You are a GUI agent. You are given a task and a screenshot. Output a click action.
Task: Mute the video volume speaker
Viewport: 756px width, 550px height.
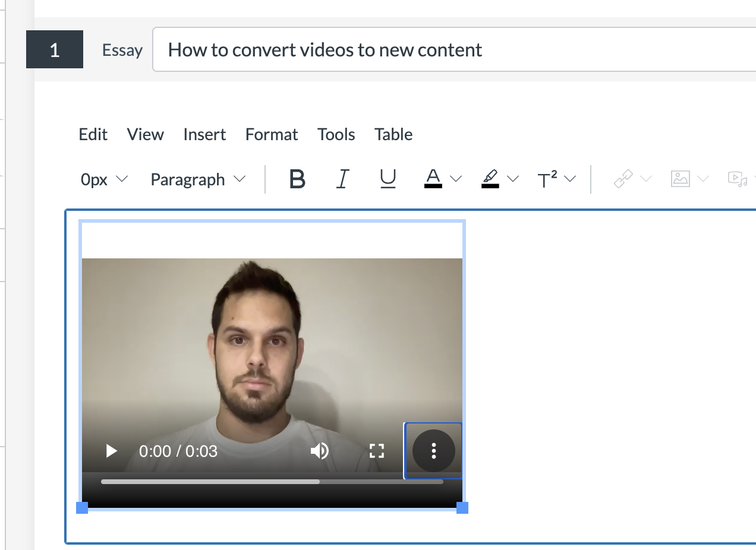320,451
